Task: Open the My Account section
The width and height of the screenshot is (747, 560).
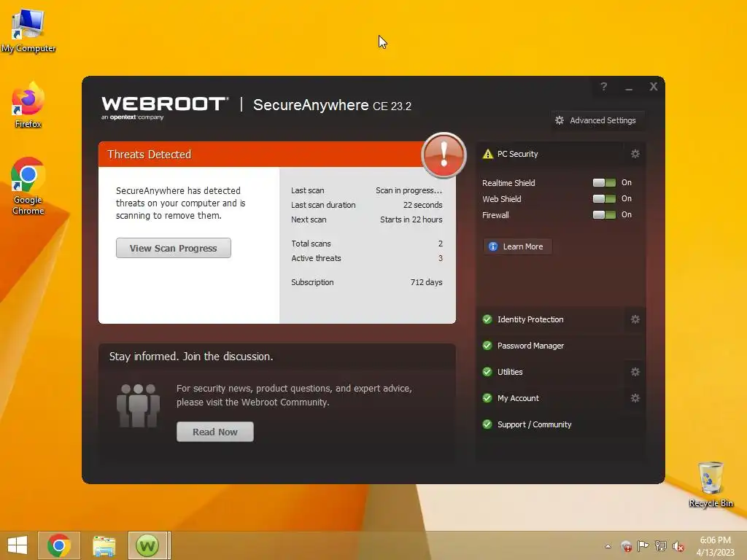Action: [518, 398]
